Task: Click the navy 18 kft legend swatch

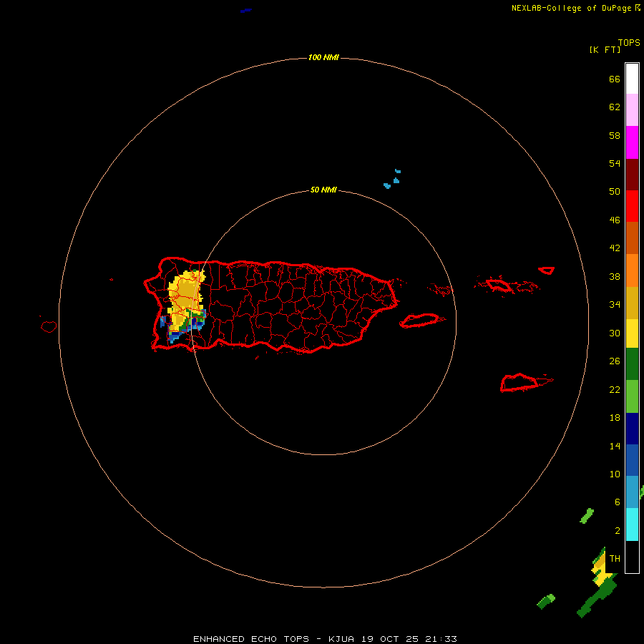Action: (x=632, y=429)
